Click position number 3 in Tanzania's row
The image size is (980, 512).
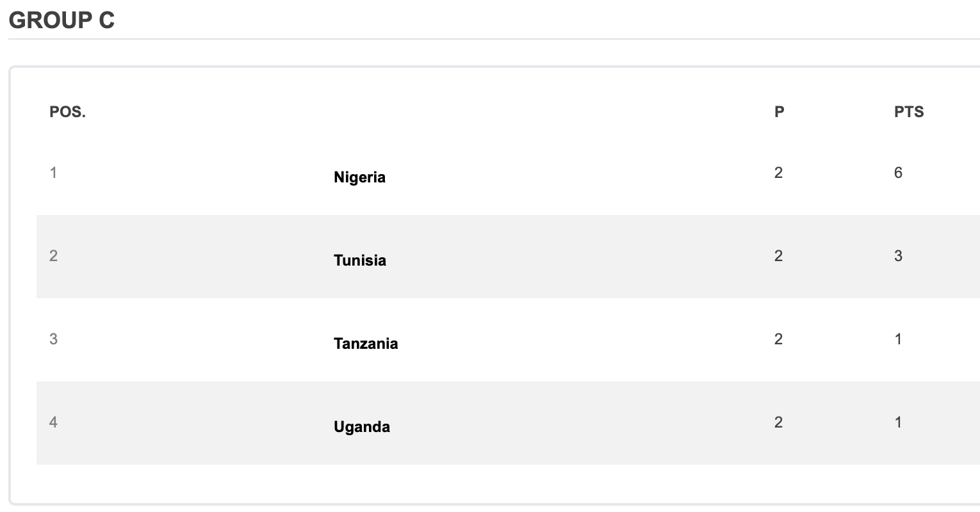[x=54, y=339]
